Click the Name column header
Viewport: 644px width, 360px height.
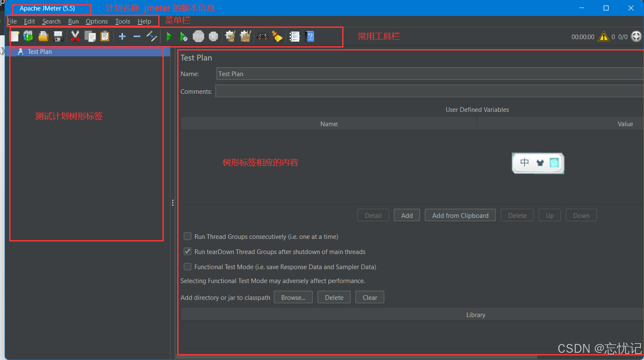pos(329,124)
